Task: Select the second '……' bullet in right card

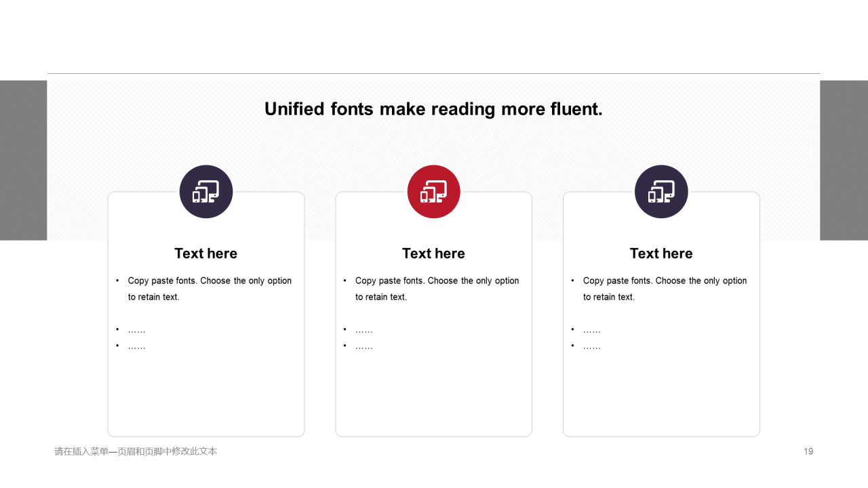Action: [x=592, y=346]
